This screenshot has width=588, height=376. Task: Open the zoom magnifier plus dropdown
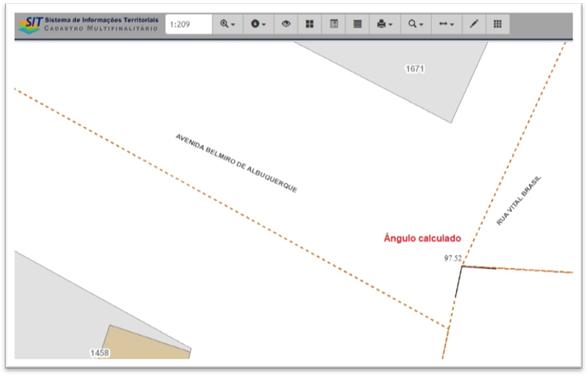[x=228, y=24]
